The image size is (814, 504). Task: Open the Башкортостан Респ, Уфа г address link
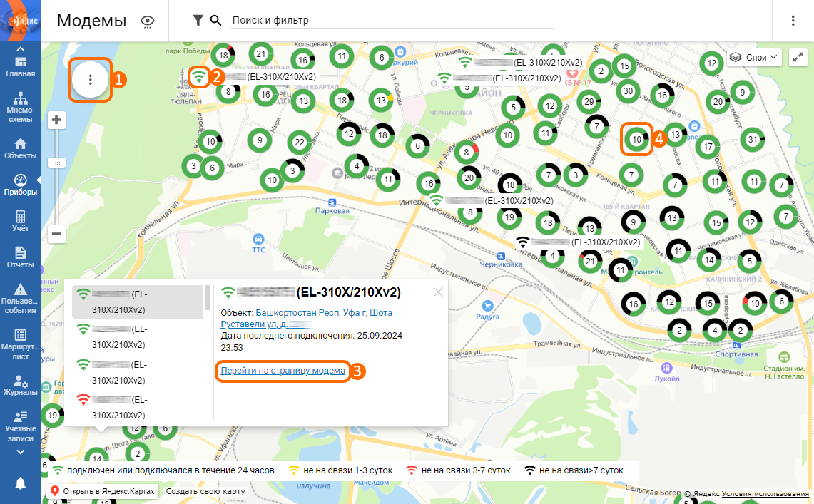click(306, 319)
